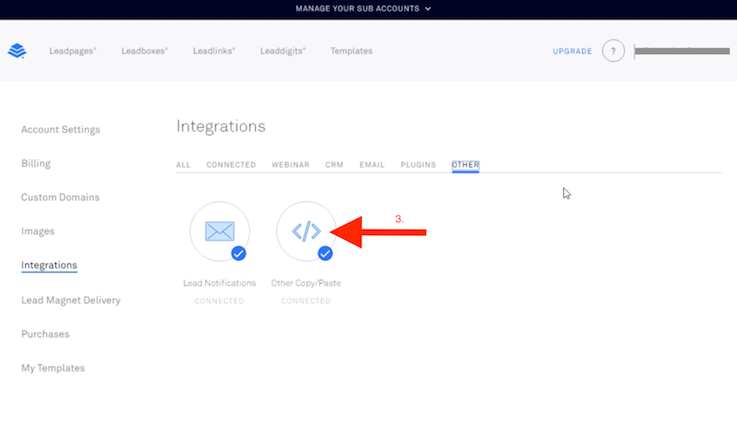Switch to the Email integrations tab

click(372, 165)
